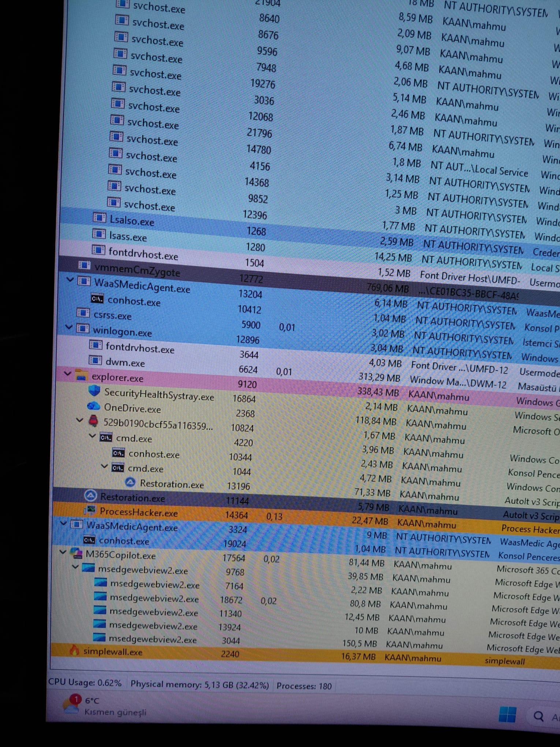This screenshot has width=560, height=747.
Task: Click the dwm.exe process icon
Action: pyautogui.click(x=95, y=360)
